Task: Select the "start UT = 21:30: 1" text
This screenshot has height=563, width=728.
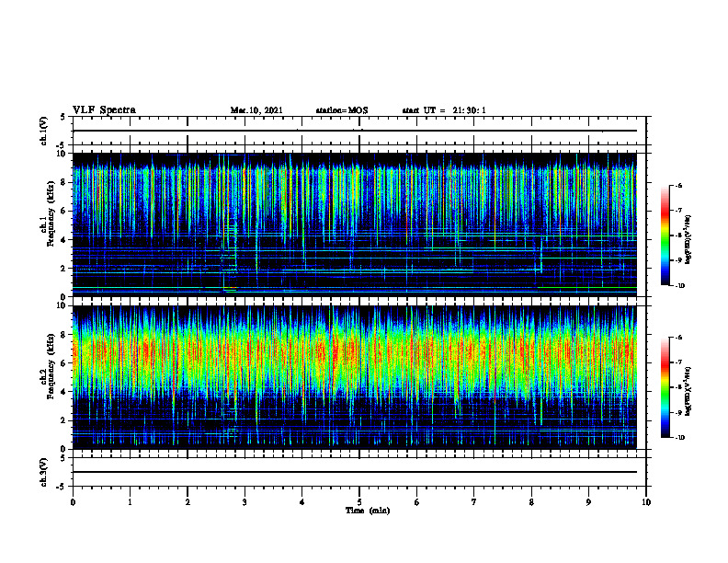Action: [444, 110]
